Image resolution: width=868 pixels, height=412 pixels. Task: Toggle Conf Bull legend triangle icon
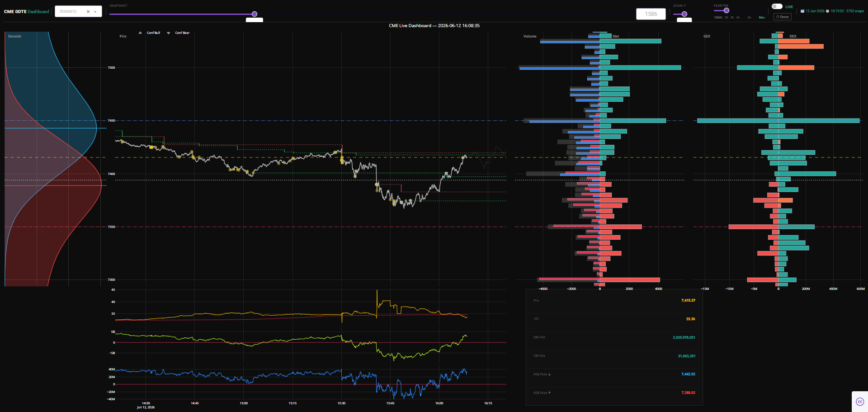pos(140,33)
